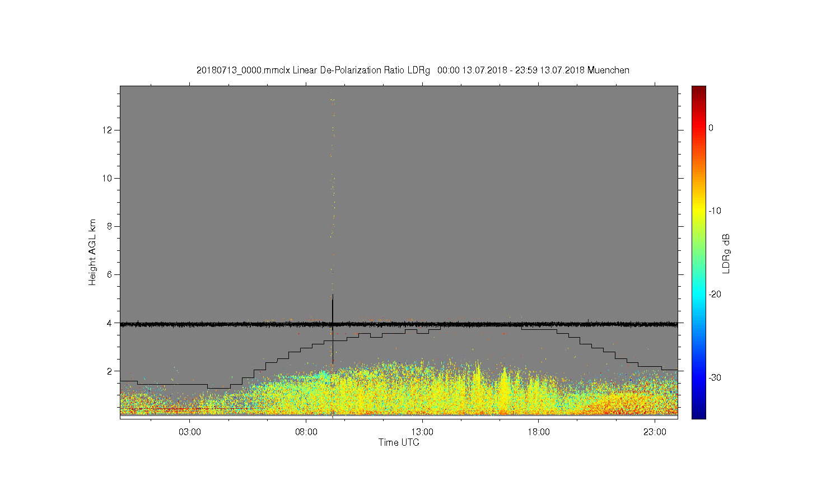Click the 'LDRg dB' colorbar label
Screen dimensions: 840x504
coord(726,253)
